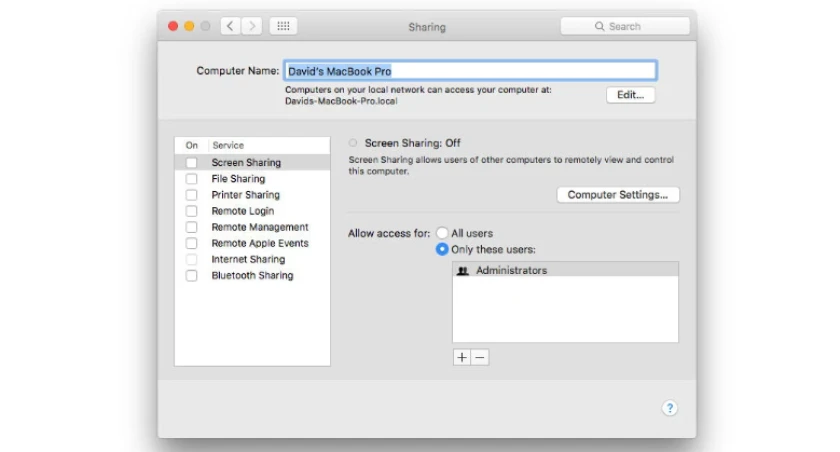Select the All users radio button

click(x=442, y=233)
